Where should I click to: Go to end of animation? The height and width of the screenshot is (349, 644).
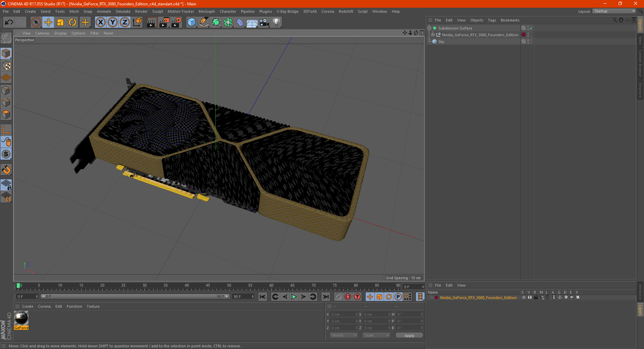pyautogui.click(x=325, y=297)
